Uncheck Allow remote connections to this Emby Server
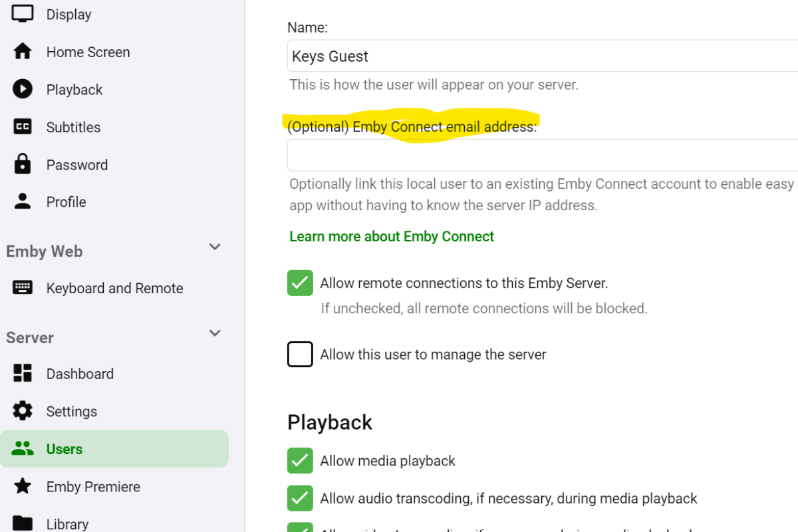The width and height of the screenshot is (798, 532). (x=300, y=283)
